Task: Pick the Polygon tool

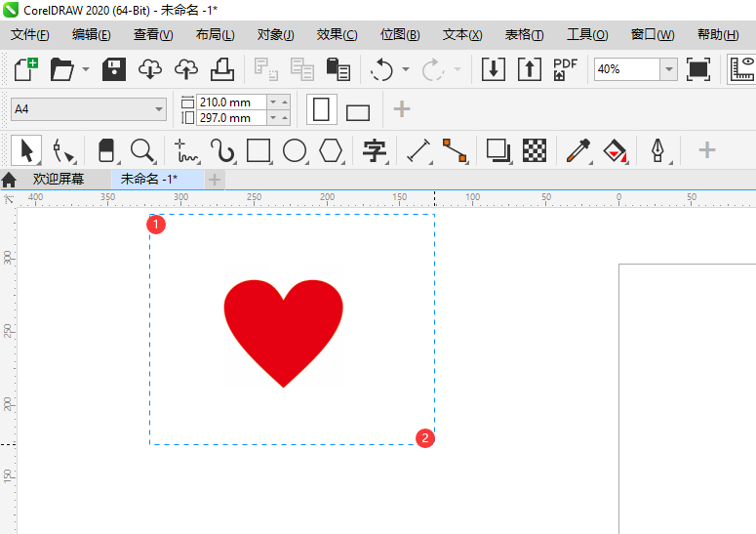Action: [332, 150]
